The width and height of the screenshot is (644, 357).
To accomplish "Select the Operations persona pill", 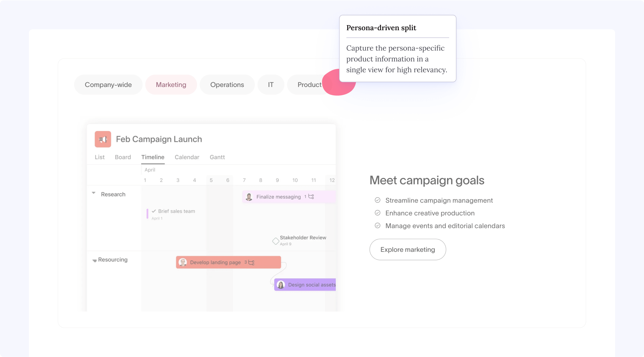I will click(227, 85).
